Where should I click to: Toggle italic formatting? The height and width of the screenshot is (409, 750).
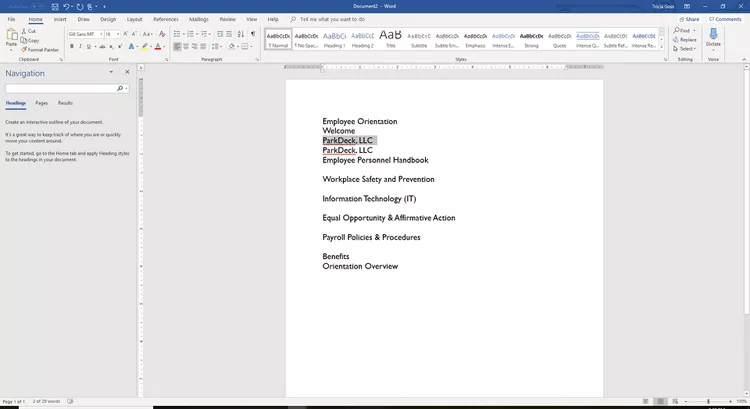80,46
